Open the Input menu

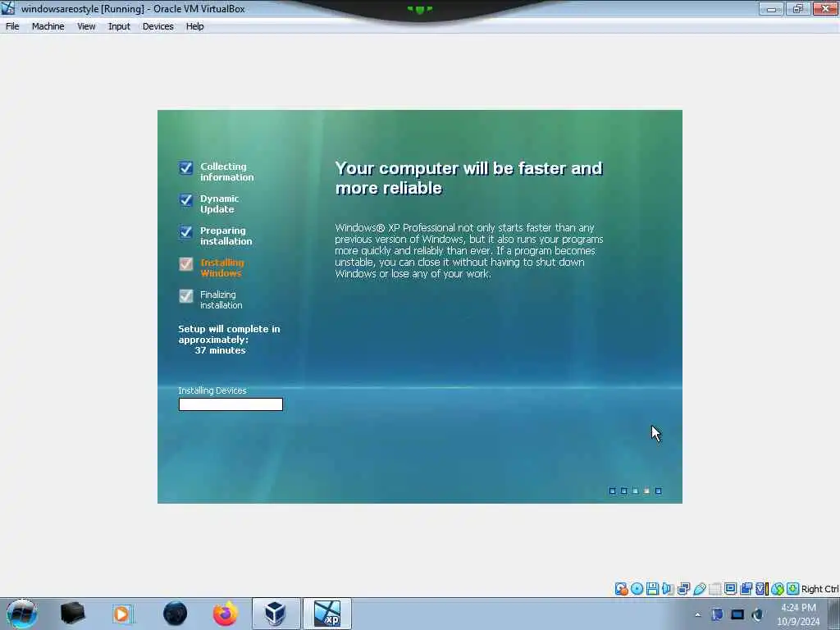119,26
